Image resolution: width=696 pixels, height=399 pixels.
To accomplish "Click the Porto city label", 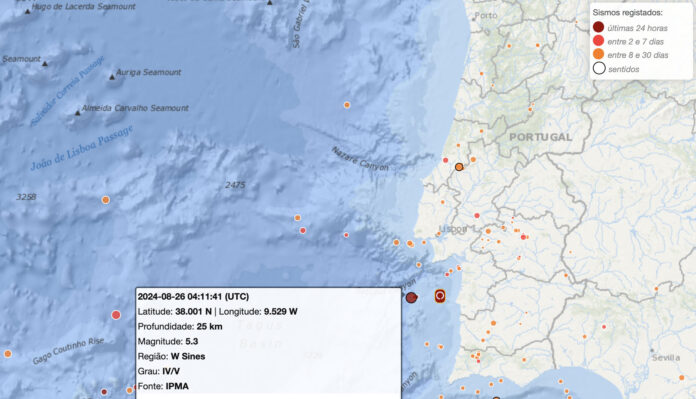I will (486, 16).
